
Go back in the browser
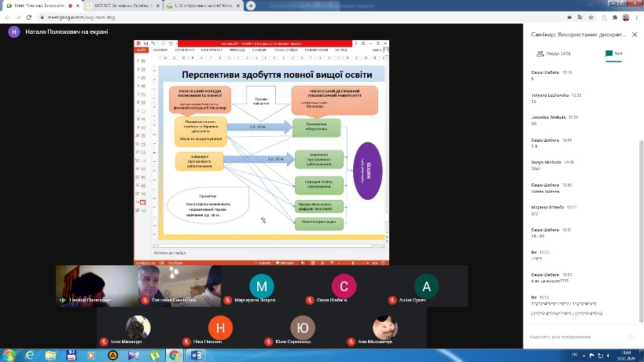coord(7,17)
